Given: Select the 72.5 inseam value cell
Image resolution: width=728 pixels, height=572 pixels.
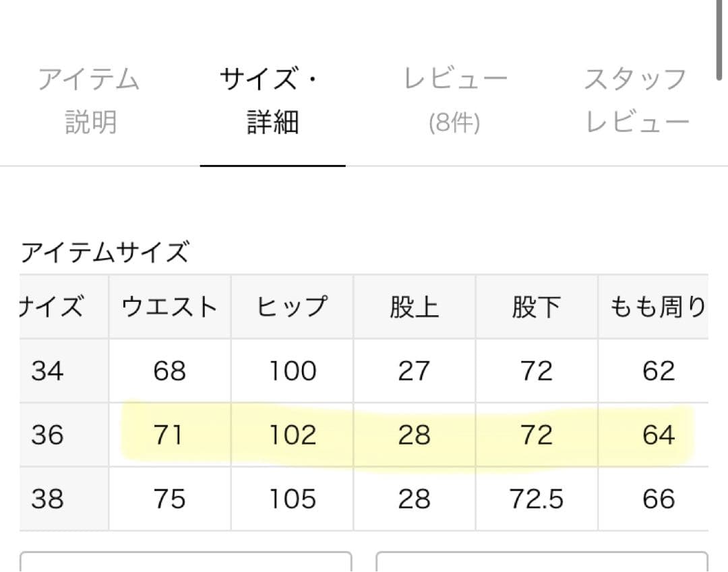Looking at the screenshot, I should [x=536, y=499].
